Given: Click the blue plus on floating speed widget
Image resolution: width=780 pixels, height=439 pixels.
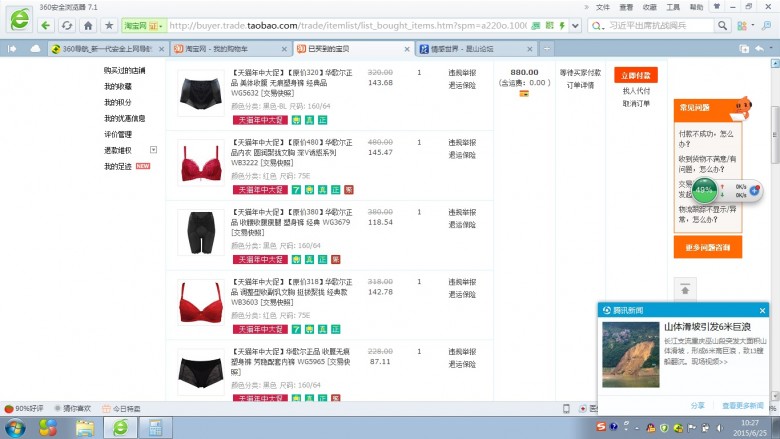Looking at the screenshot, I should (754, 190).
